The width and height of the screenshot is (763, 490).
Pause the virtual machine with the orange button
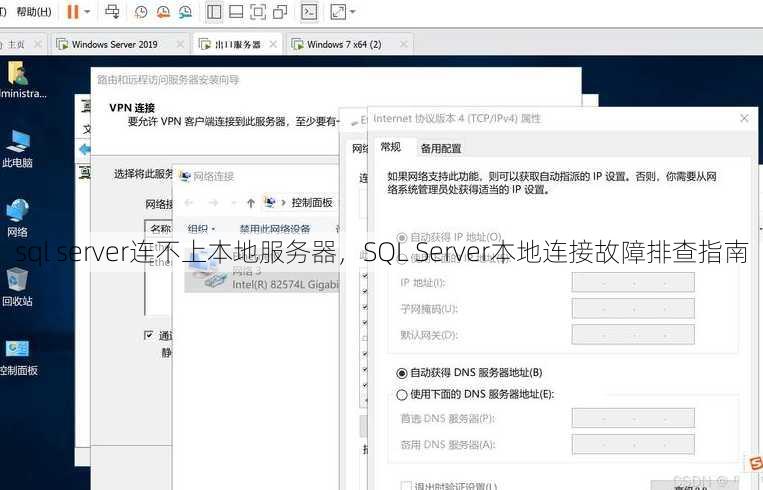click(x=73, y=11)
